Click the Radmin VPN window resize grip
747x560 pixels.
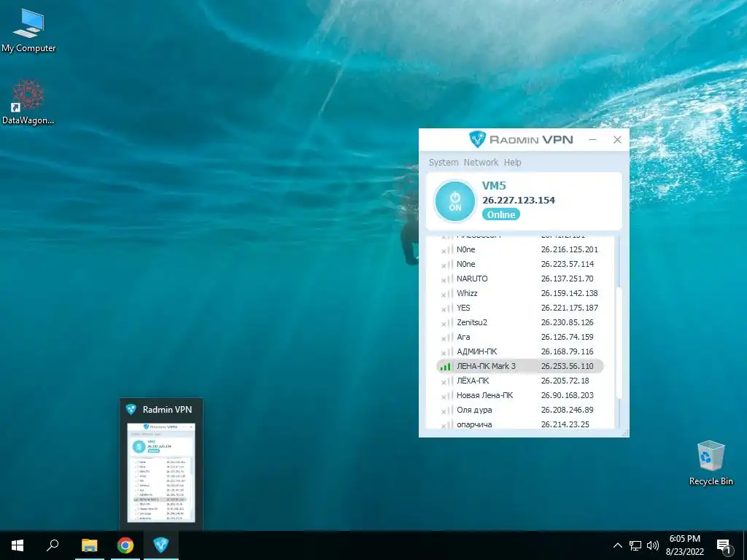pyautogui.click(x=625, y=433)
